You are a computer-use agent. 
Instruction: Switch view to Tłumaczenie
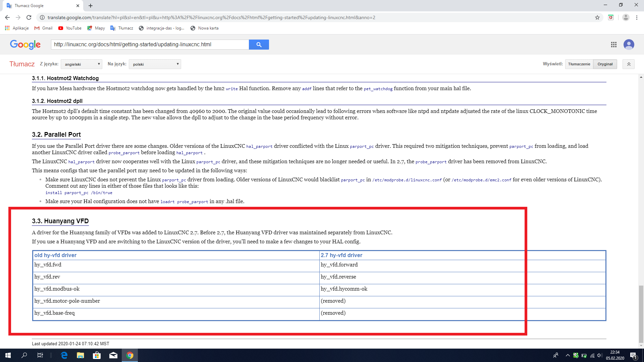(579, 64)
